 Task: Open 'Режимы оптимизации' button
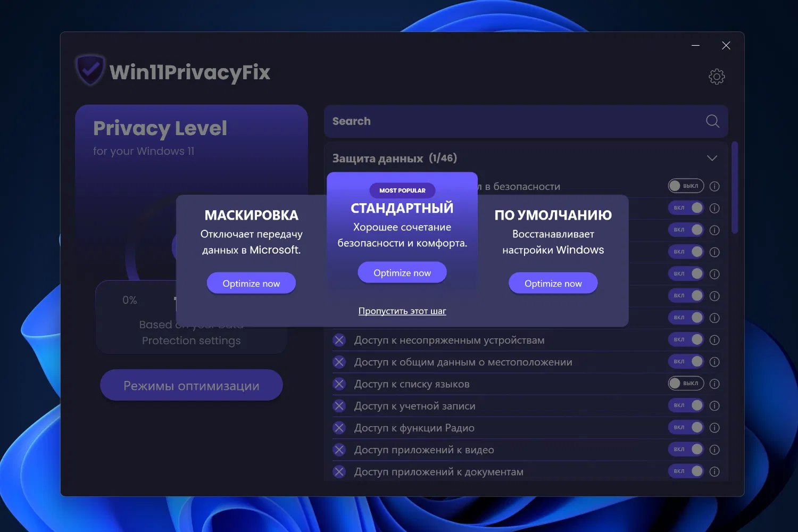pos(192,385)
